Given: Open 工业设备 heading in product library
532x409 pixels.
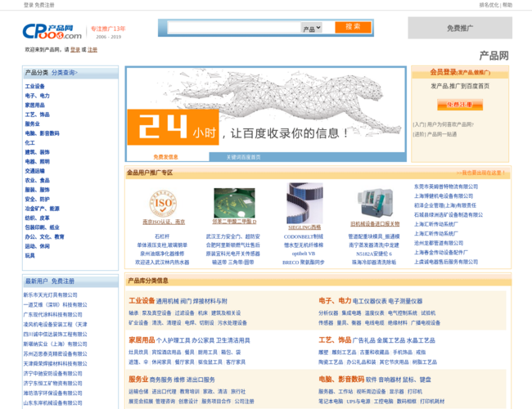Looking at the screenshot, I should 142,301.
